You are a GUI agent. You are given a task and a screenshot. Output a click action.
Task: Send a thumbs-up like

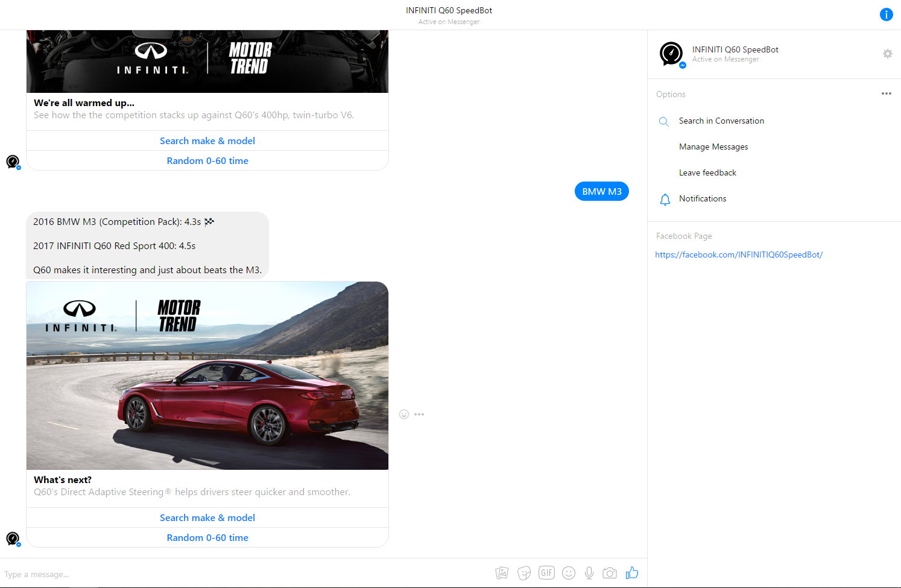pyautogui.click(x=632, y=573)
